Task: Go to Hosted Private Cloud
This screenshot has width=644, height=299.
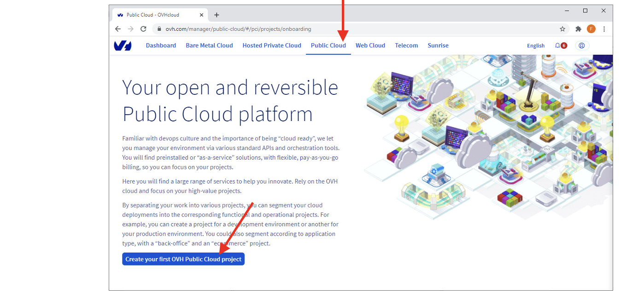Action: pyautogui.click(x=272, y=46)
